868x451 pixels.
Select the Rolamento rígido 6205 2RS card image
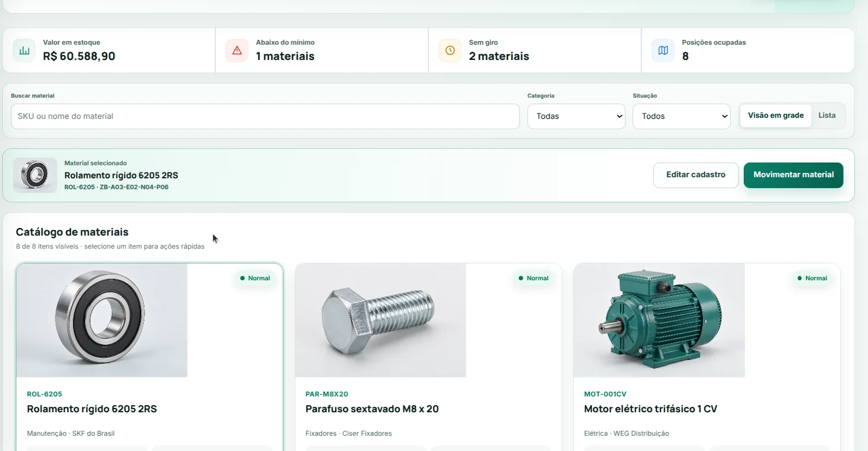[x=102, y=320]
